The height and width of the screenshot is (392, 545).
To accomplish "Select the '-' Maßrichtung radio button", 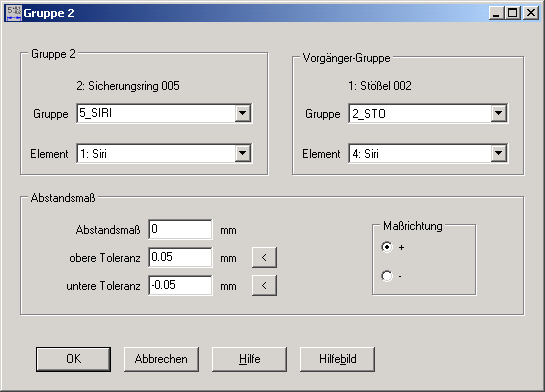I will pyautogui.click(x=387, y=276).
